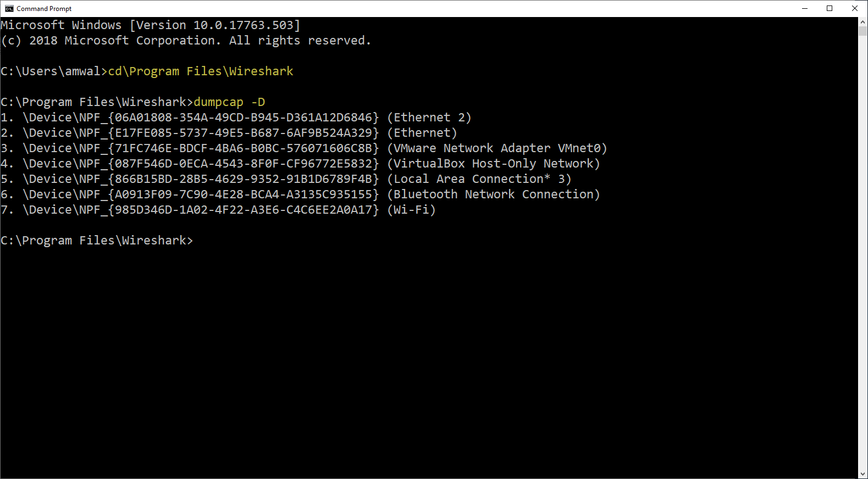Click the Microsoft Windows version line
Screen dimensions: 868x479
(150, 25)
